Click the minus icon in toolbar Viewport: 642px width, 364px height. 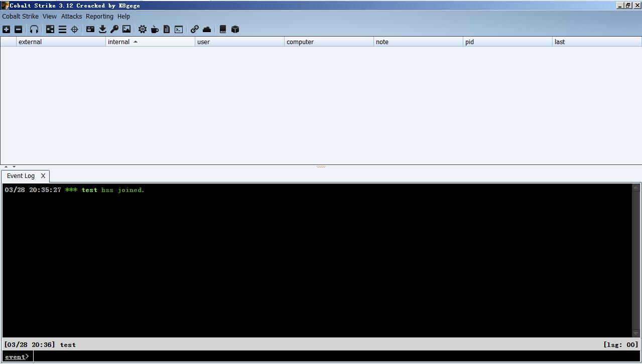[19, 30]
